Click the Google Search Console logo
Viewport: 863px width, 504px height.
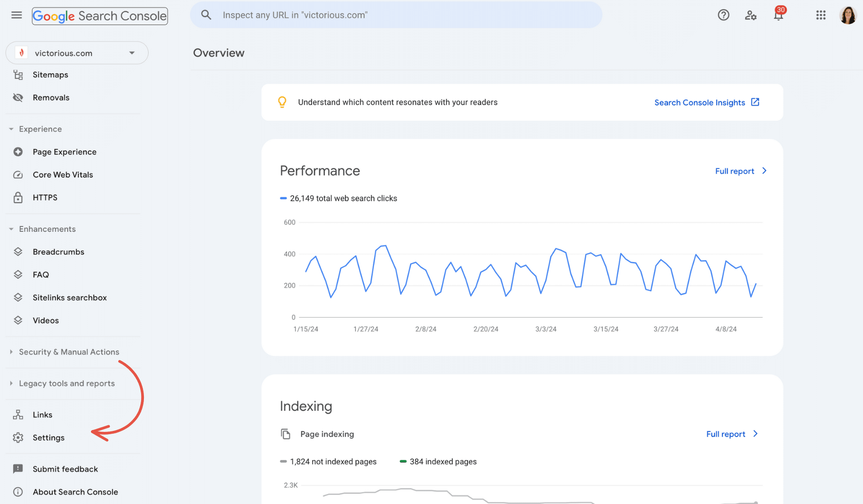click(100, 16)
